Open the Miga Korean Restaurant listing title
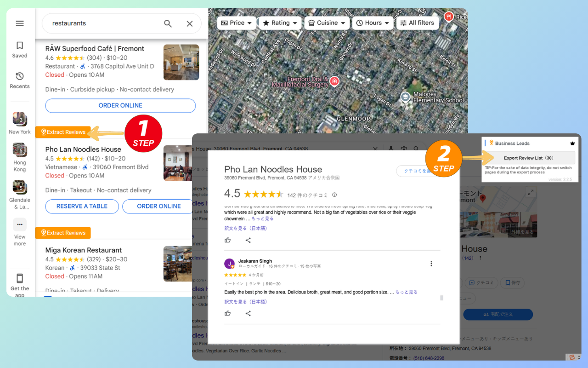Screen dimensions: 588x368 [x=84, y=250]
